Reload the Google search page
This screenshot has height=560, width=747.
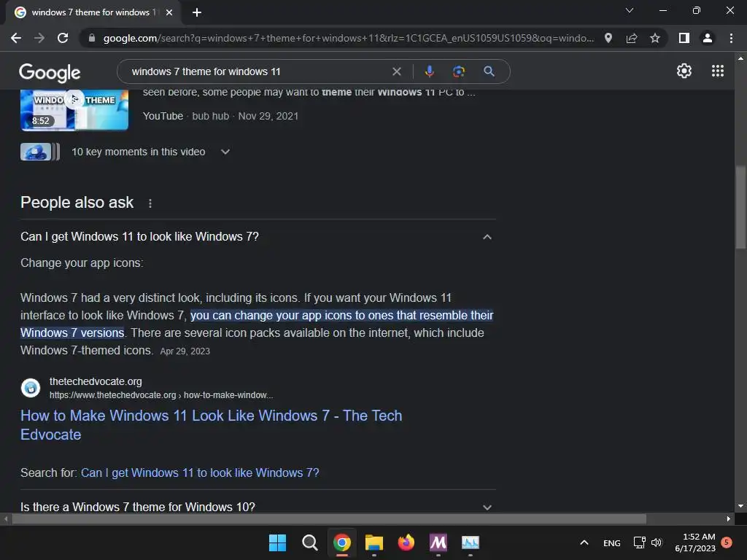click(x=63, y=38)
